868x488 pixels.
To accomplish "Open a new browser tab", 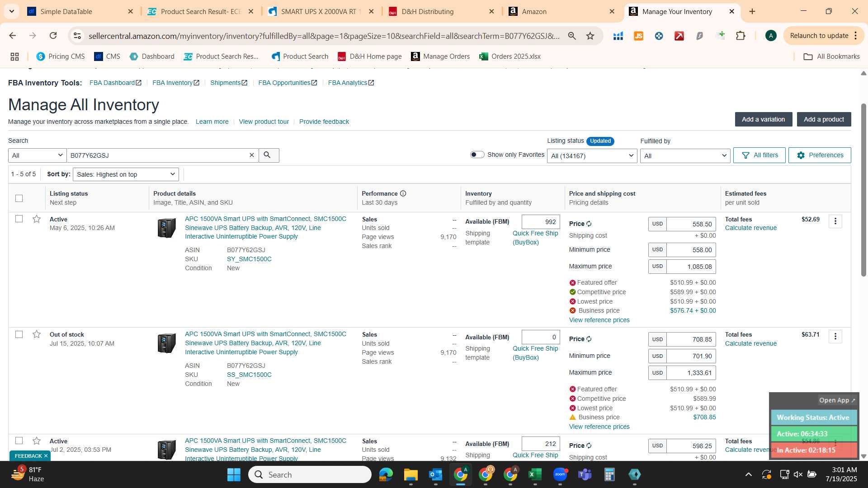I will pos(752,11).
